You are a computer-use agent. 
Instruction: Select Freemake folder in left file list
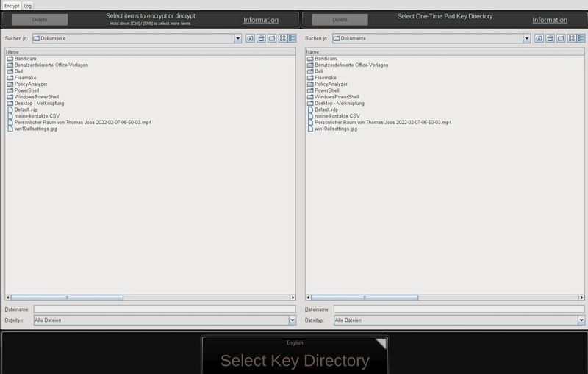21,78
